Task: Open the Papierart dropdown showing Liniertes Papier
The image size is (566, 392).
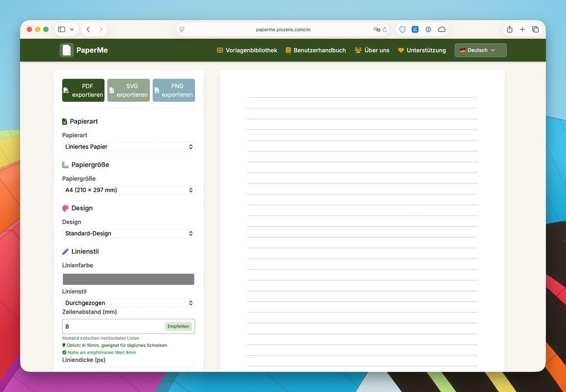Action: tap(128, 147)
